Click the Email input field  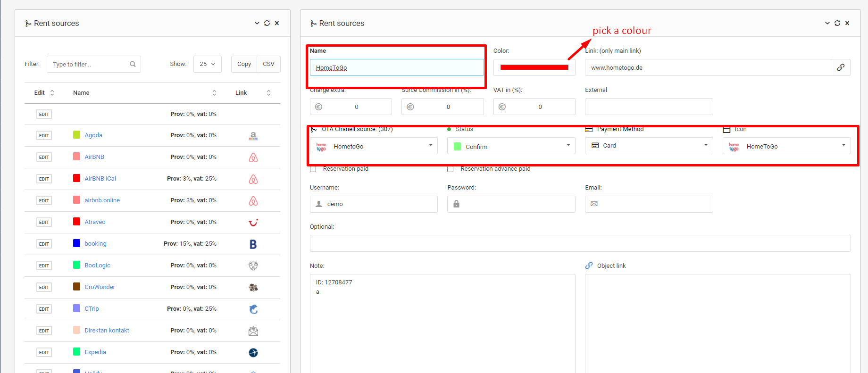click(x=649, y=204)
